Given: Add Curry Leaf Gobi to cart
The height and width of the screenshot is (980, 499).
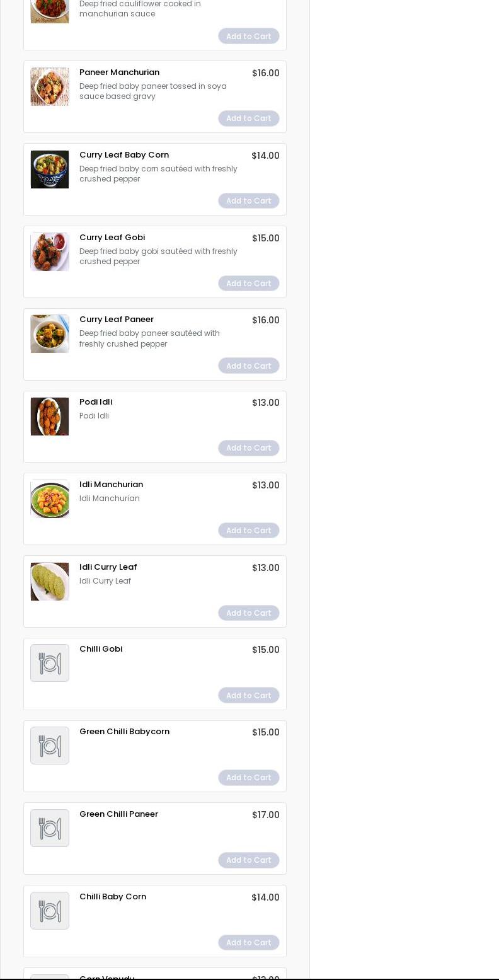Looking at the screenshot, I should [249, 284].
